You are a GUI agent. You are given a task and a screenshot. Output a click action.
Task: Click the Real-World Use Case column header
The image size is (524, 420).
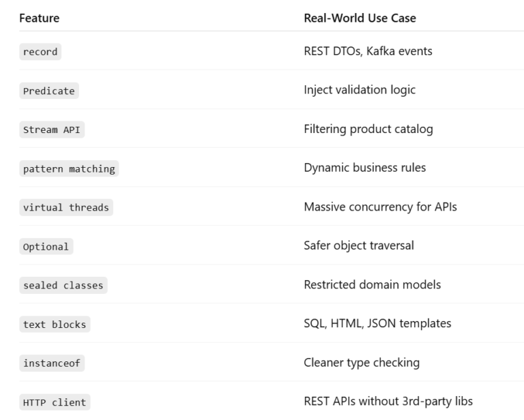pos(360,18)
